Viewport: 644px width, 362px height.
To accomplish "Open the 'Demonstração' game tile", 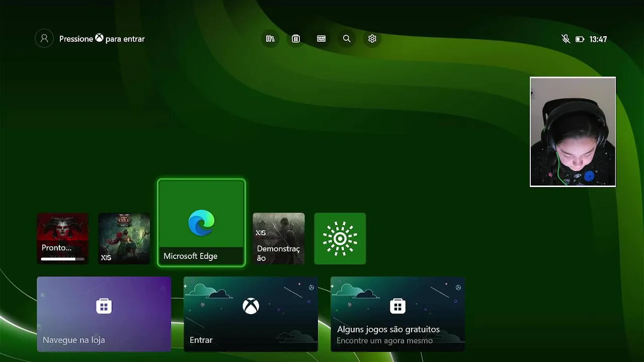I will (x=279, y=238).
